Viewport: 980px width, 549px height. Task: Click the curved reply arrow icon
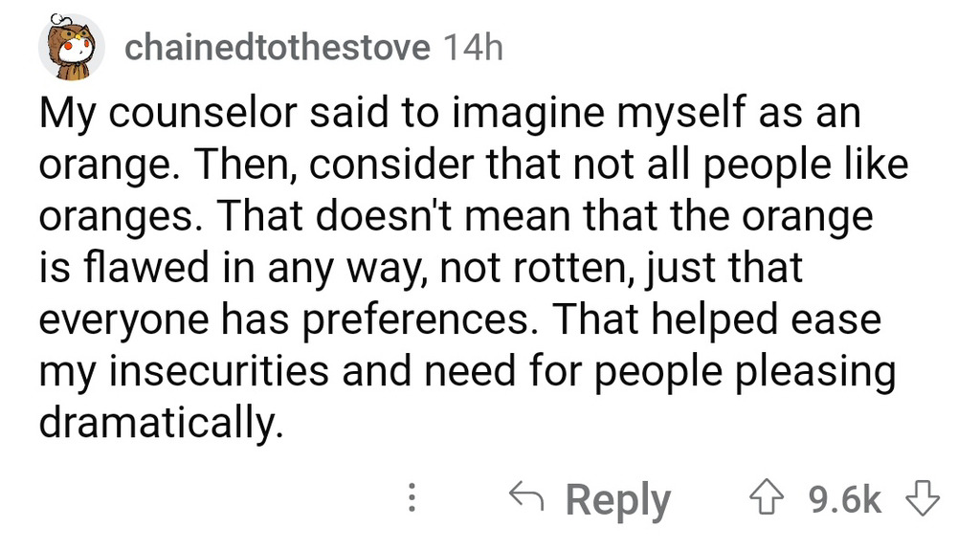coord(526,497)
